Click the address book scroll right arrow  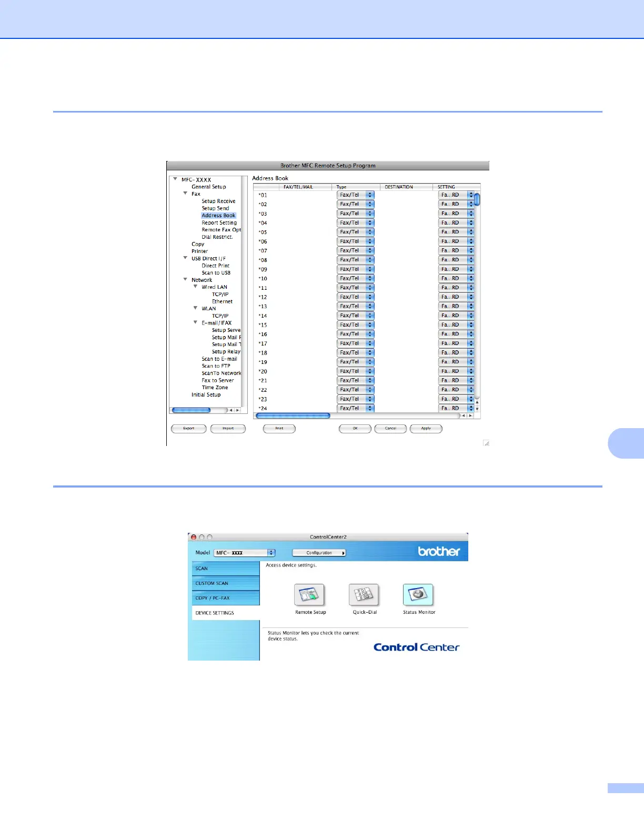coord(470,415)
